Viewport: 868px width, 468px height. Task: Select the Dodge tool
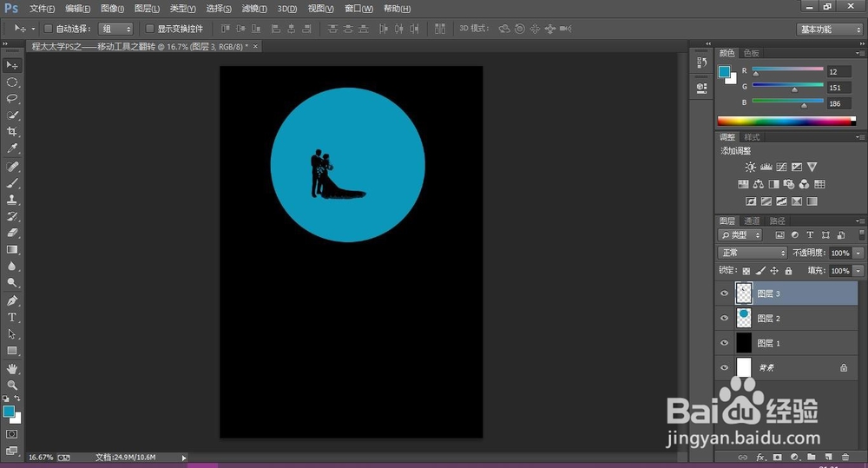(11, 283)
